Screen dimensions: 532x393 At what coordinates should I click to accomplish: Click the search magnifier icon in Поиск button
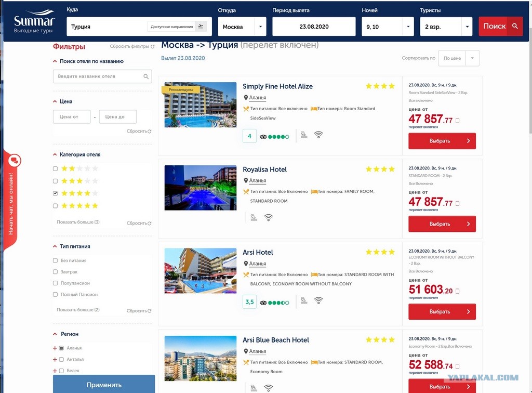515,26
